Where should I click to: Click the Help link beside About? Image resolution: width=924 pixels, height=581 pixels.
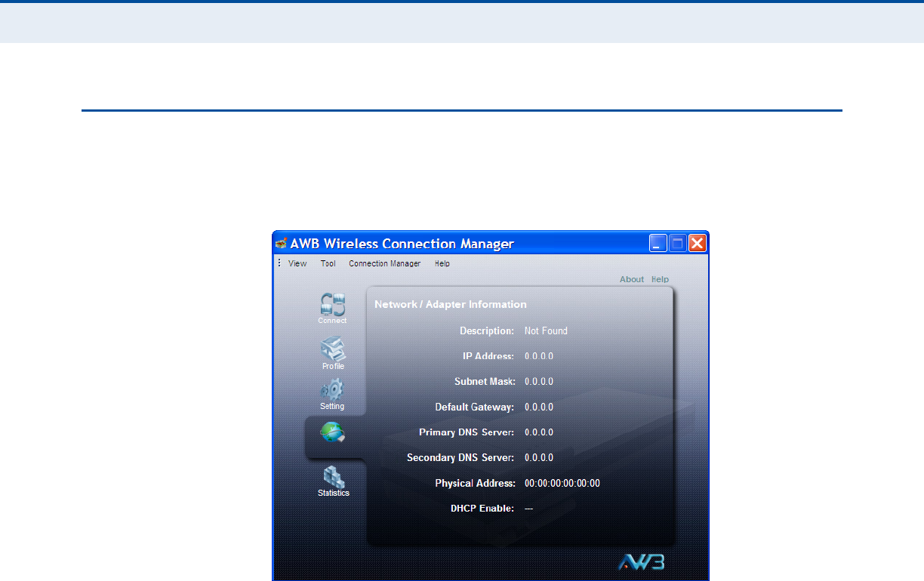click(661, 279)
